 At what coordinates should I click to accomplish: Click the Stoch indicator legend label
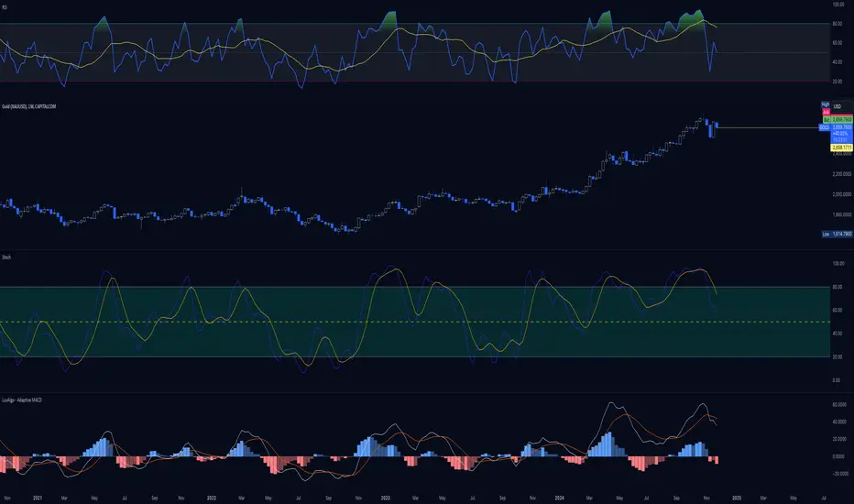[x=6, y=257]
